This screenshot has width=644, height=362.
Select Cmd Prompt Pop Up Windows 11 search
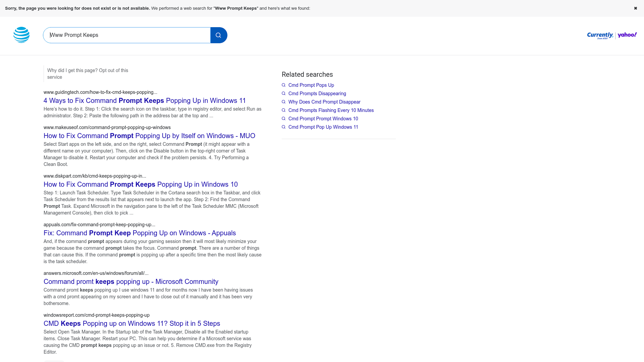click(x=323, y=127)
